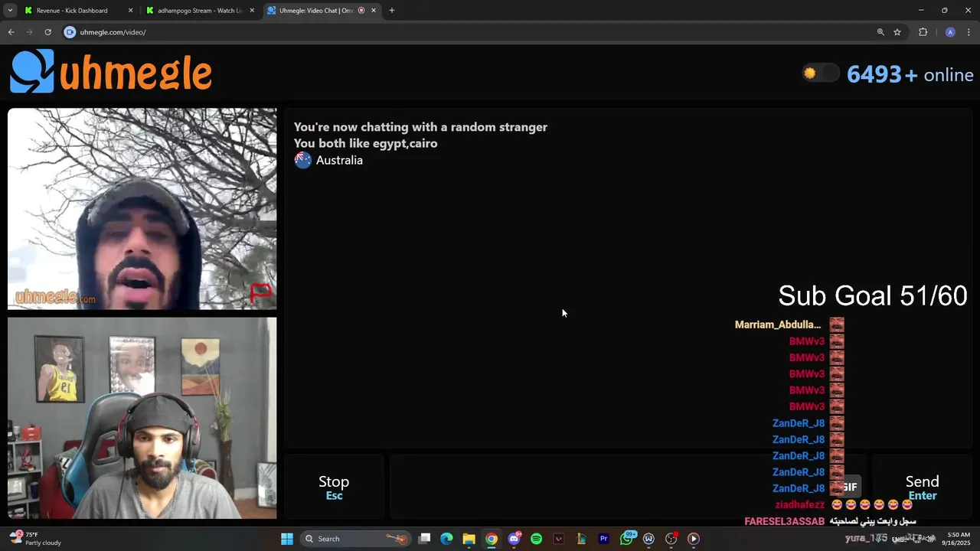Click the red report flag on stranger video
Image resolution: width=980 pixels, height=551 pixels.
[x=261, y=292]
